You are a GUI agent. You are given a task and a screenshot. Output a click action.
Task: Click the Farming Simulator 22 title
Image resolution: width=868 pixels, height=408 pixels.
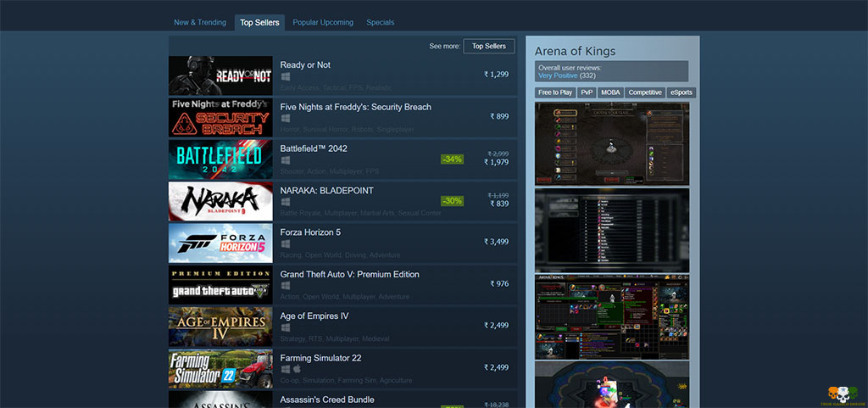tap(320, 358)
